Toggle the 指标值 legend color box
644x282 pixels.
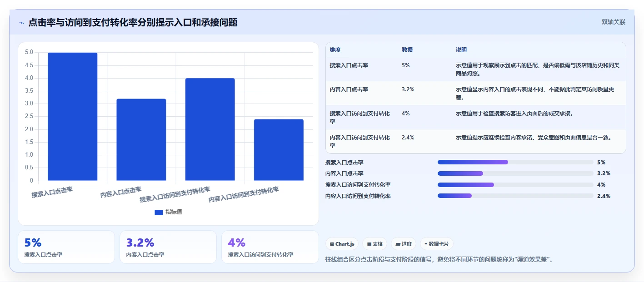(159, 212)
